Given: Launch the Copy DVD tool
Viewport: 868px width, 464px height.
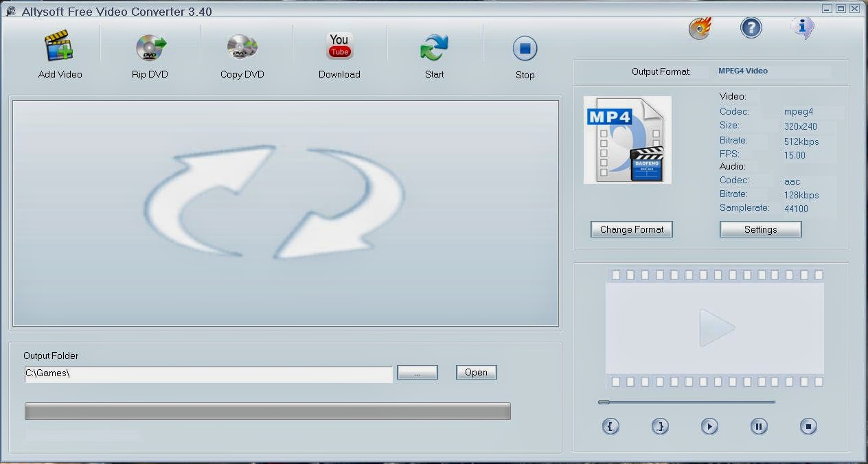Looking at the screenshot, I should tap(242, 47).
